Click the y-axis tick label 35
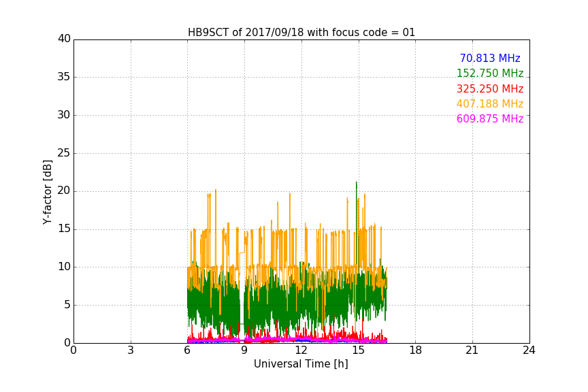Screen dimensions: 588x392 (64, 77)
